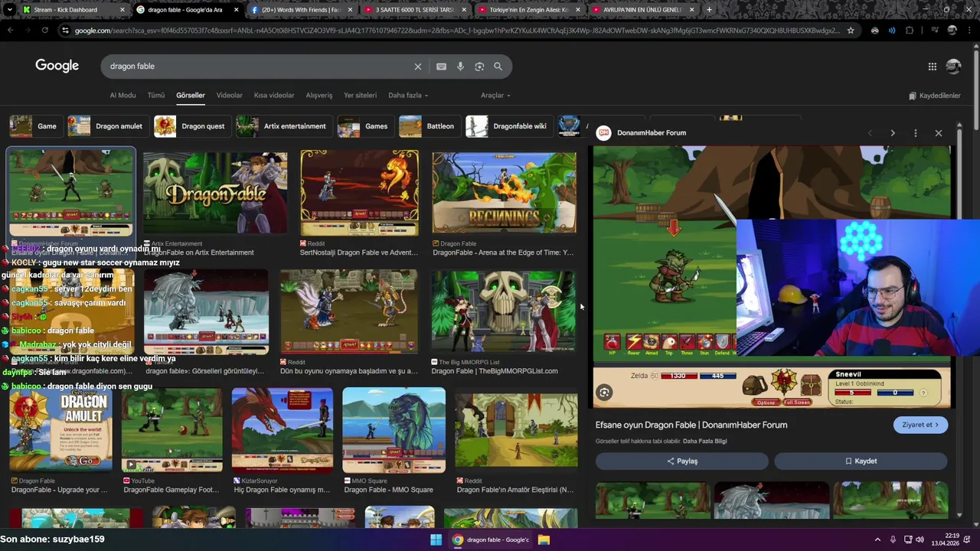
Task: Open the Google account avatar menu
Action: tap(953, 67)
